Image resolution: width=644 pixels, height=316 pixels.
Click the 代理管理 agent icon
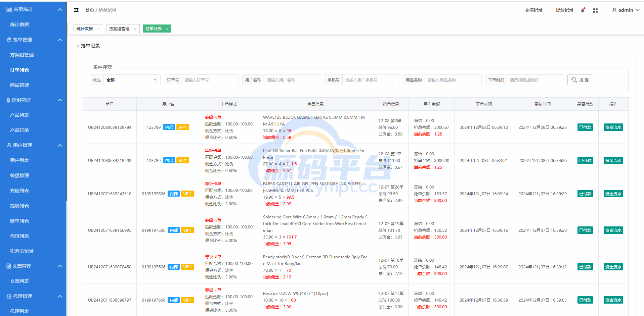coord(9,296)
